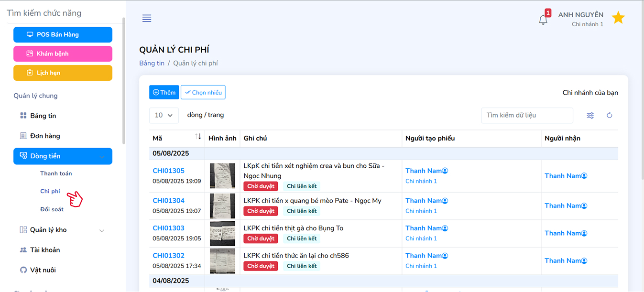Click the yellow star favorite icon
The height and width of the screenshot is (292, 644).
coord(618,17)
